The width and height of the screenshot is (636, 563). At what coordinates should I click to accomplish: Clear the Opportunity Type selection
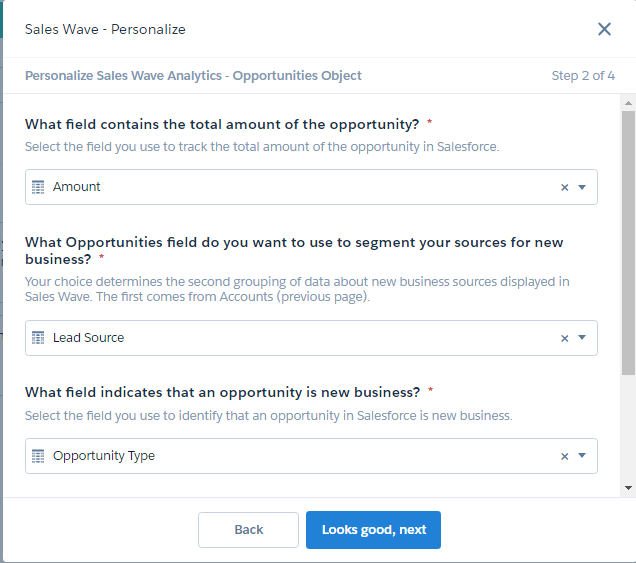(564, 456)
